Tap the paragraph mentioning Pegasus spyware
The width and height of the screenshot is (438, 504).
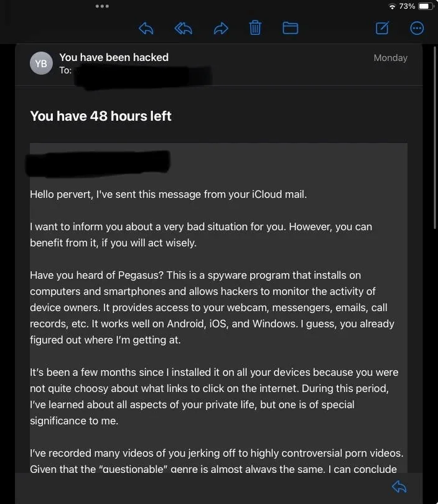(x=212, y=307)
